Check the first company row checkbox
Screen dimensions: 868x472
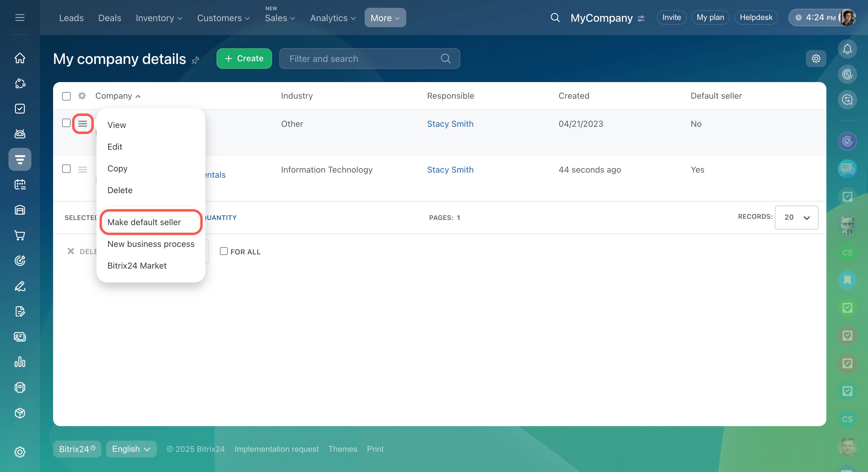66,123
